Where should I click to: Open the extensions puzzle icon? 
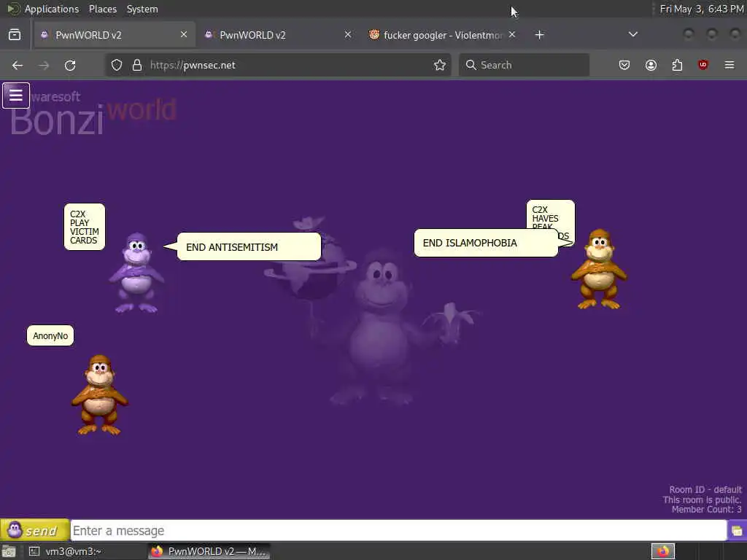click(x=677, y=65)
